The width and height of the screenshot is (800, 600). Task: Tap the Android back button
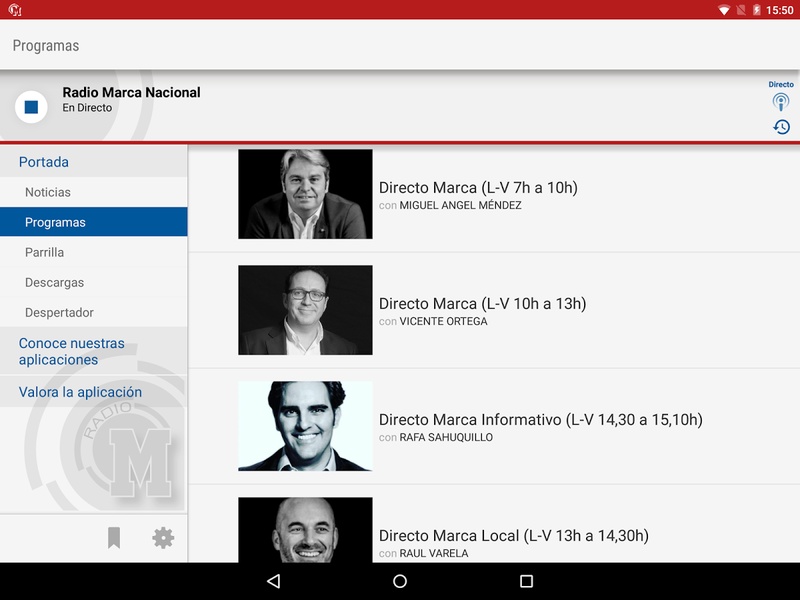(x=273, y=581)
